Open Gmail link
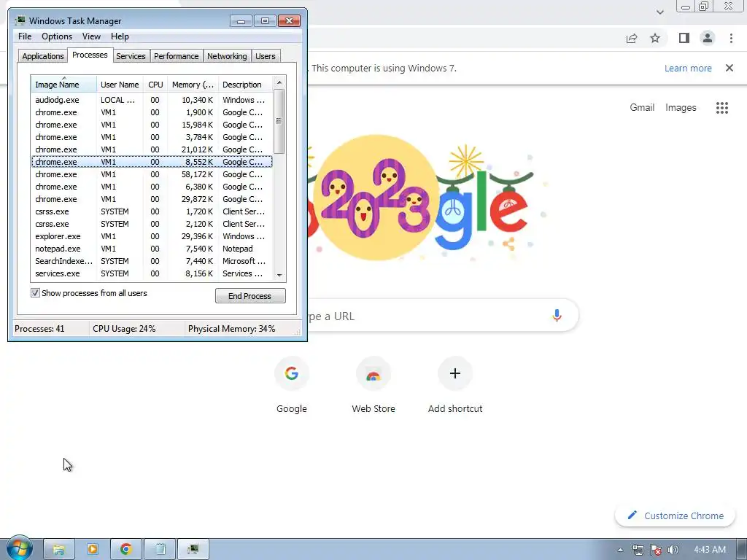Screen dimensions: 747x560 [642, 108]
